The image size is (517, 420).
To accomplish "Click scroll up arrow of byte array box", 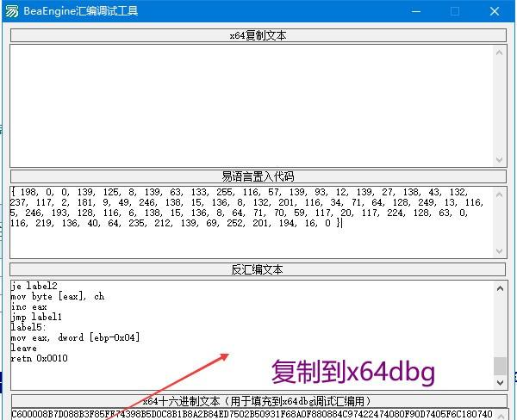I will coord(500,195).
